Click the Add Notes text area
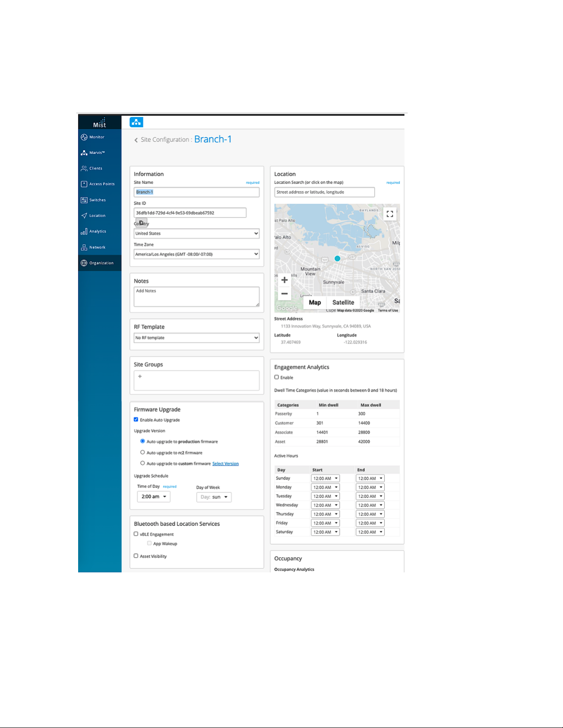Viewport: 563px width, 728px height. [196, 297]
